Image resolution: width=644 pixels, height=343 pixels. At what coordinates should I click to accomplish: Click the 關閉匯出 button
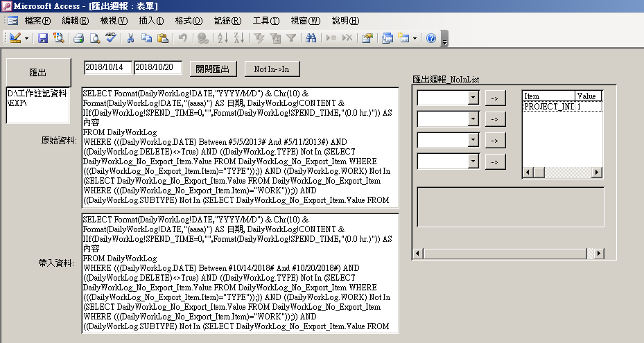pos(213,69)
